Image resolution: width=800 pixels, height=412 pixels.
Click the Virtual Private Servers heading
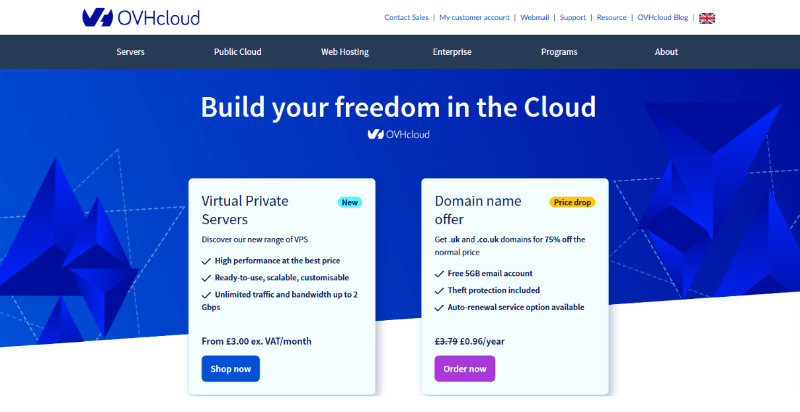pos(245,210)
